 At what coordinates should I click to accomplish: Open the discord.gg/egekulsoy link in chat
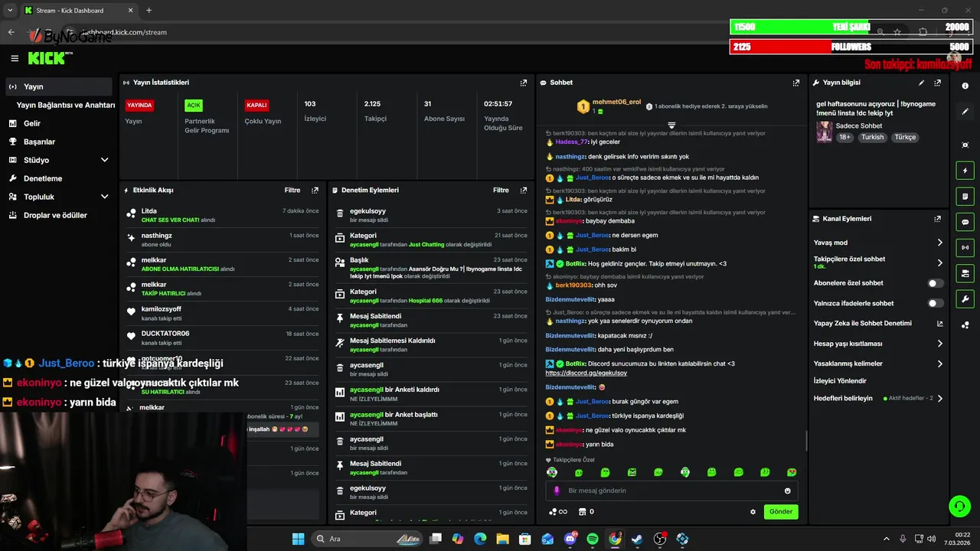(x=586, y=373)
